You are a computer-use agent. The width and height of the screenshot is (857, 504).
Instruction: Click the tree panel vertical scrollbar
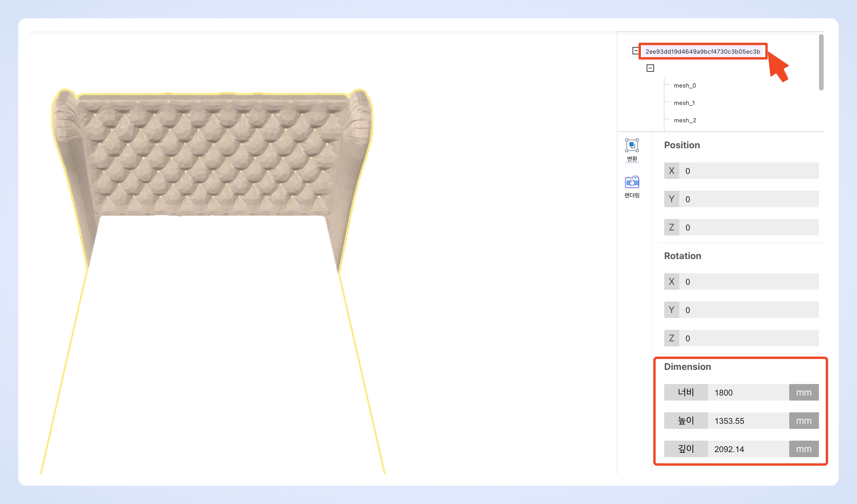coord(821,62)
